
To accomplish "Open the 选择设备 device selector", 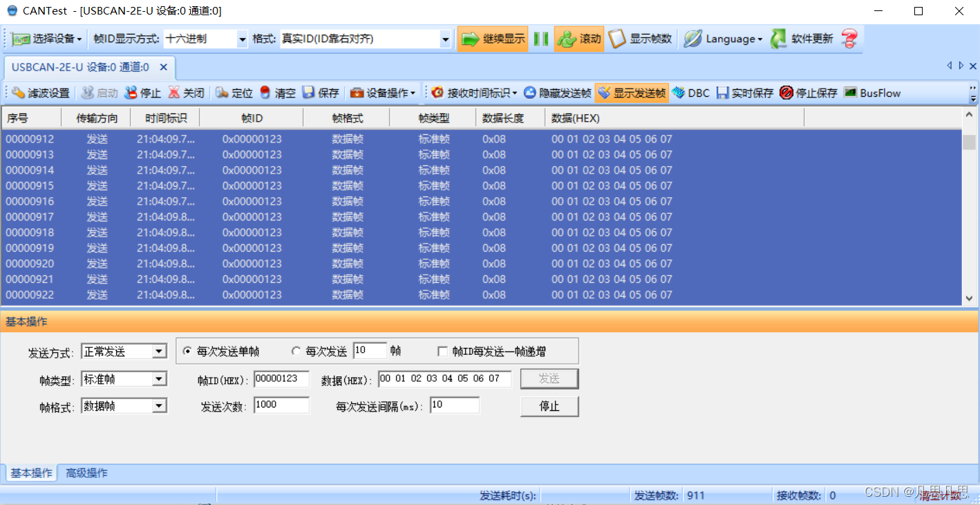I will coord(47,39).
